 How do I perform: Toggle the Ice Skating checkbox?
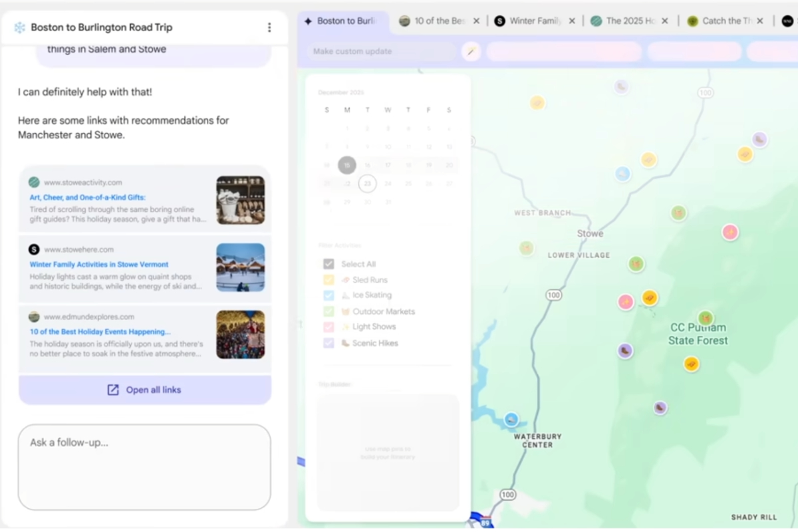[x=328, y=295]
